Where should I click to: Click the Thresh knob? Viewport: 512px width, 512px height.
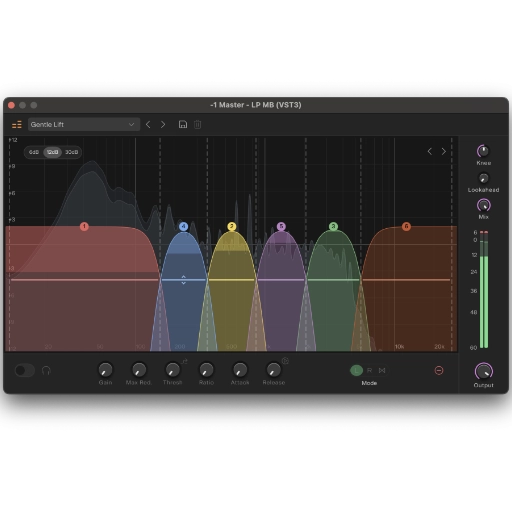click(173, 370)
